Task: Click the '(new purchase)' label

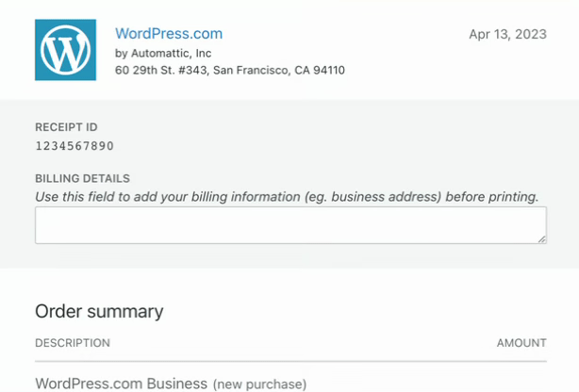Action: (x=259, y=384)
